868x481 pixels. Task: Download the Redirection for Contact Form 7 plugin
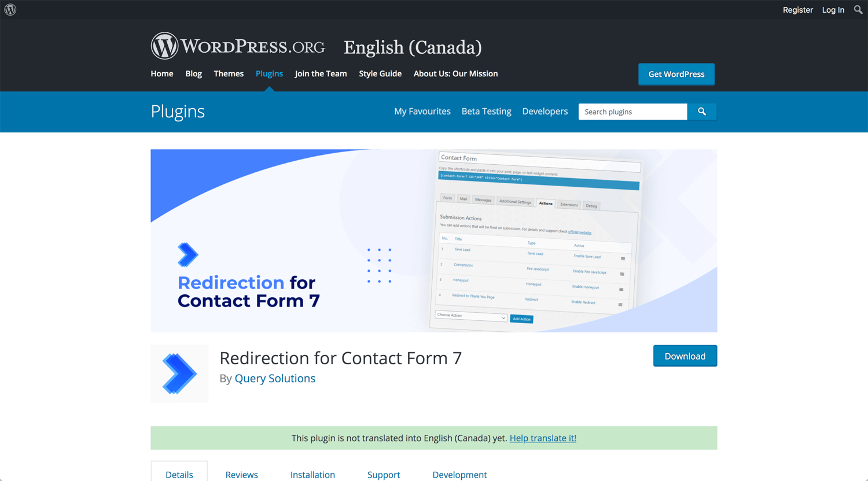click(x=685, y=356)
